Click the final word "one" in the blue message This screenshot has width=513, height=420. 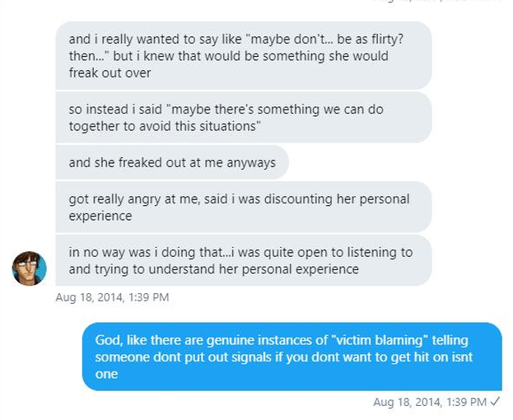tap(106, 374)
